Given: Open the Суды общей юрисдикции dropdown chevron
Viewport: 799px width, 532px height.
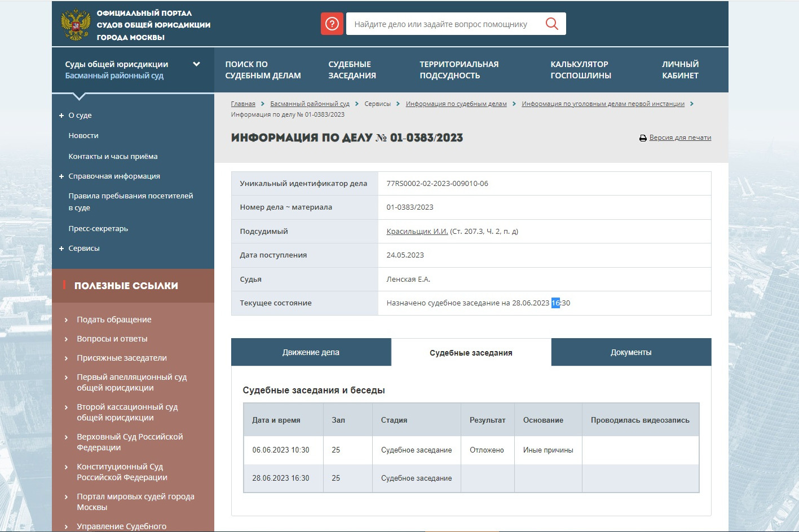Looking at the screenshot, I should tap(196, 64).
